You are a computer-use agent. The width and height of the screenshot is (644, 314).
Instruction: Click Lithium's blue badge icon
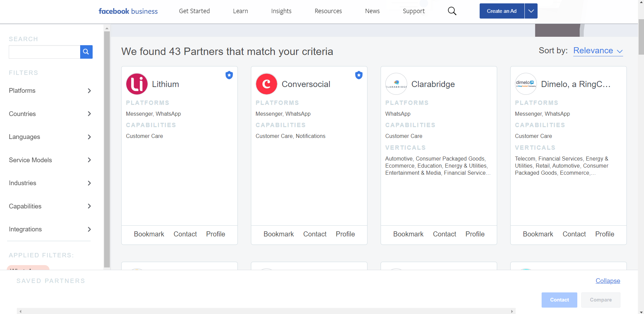click(229, 75)
